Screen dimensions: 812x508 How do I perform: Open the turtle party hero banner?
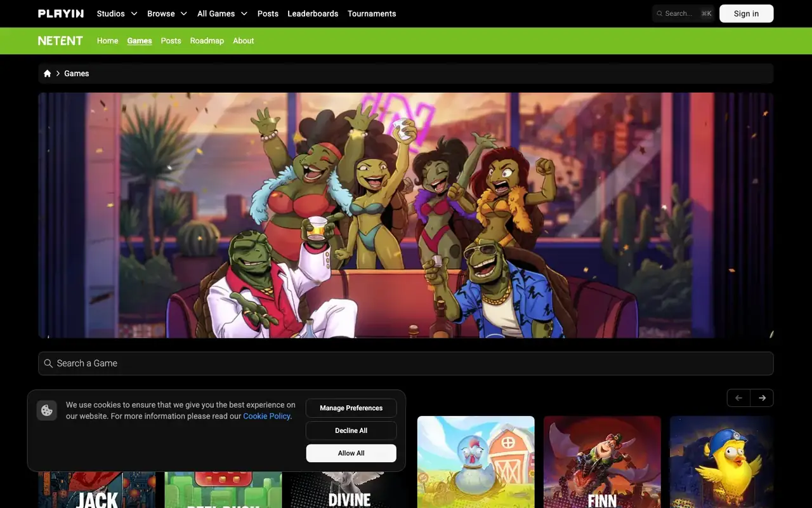tap(406, 215)
